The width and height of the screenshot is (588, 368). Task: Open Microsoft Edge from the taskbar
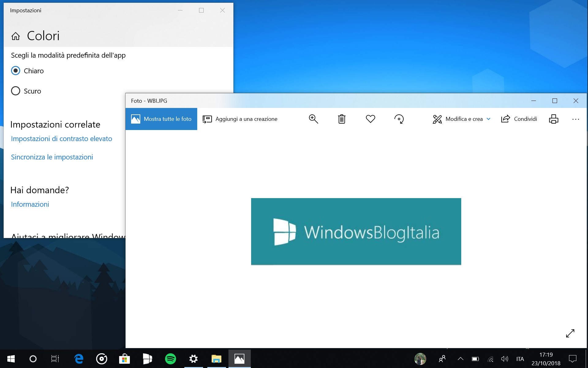coord(79,359)
